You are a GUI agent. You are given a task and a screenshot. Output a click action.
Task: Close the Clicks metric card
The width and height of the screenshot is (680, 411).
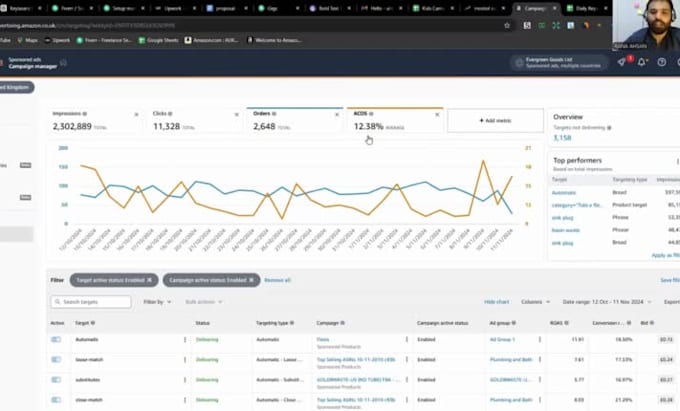point(237,114)
